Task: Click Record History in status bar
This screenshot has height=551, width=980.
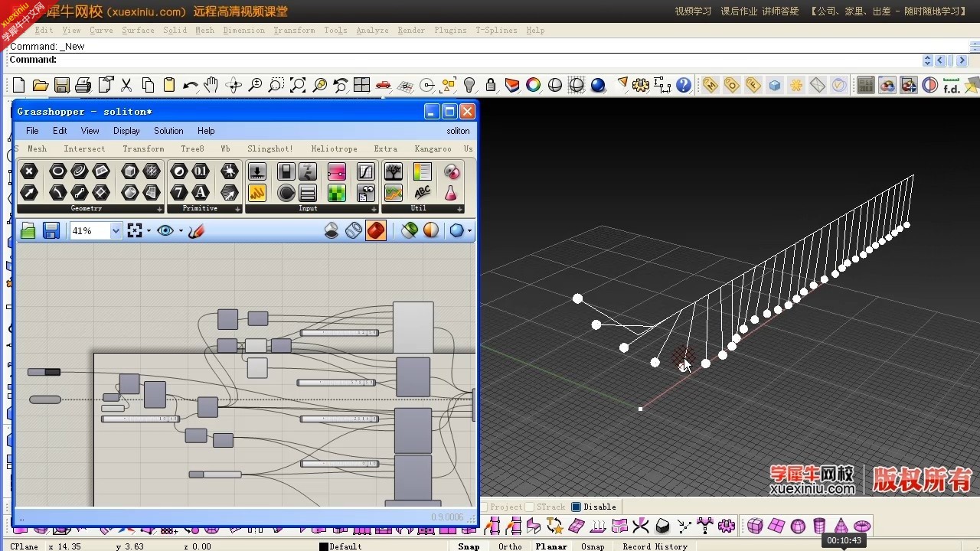Action: [x=655, y=546]
